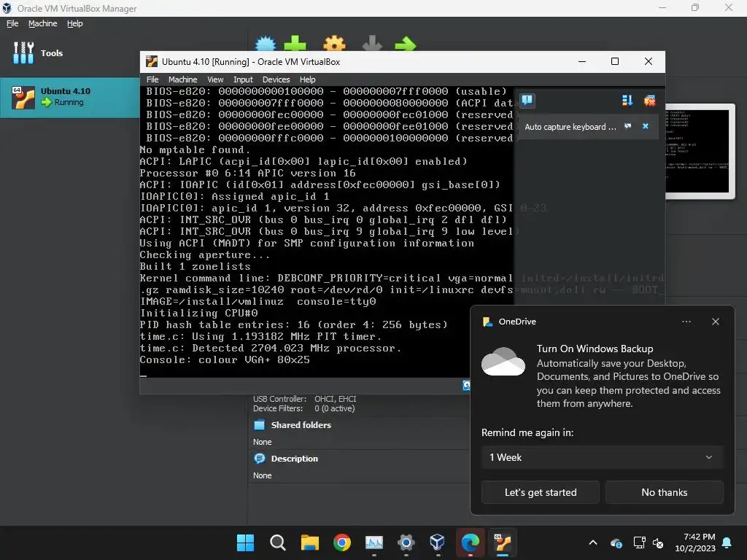Click the New VM blue starburst icon
Image resolution: width=747 pixels, height=560 pixels.
[x=266, y=43]
